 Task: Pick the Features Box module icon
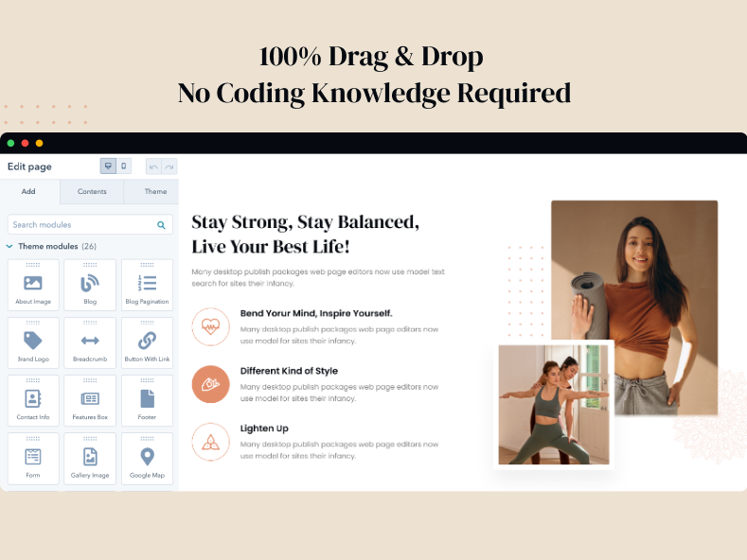(90, 398)
